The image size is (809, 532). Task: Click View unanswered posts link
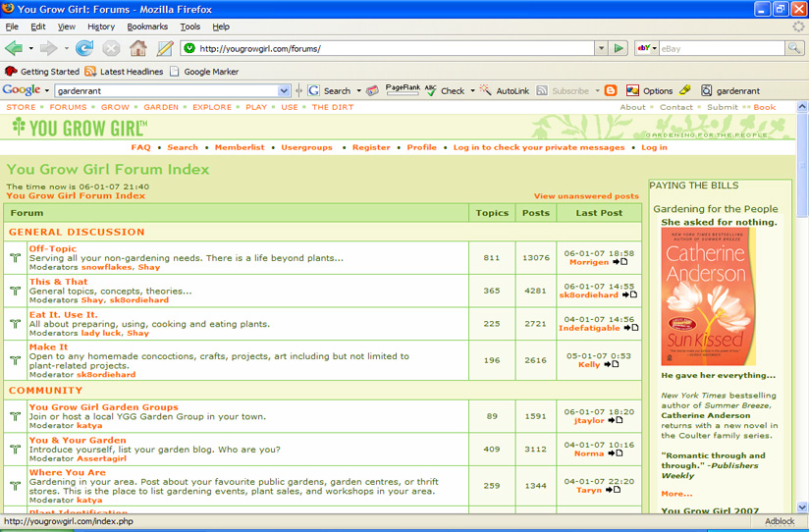tap(586, 196)
